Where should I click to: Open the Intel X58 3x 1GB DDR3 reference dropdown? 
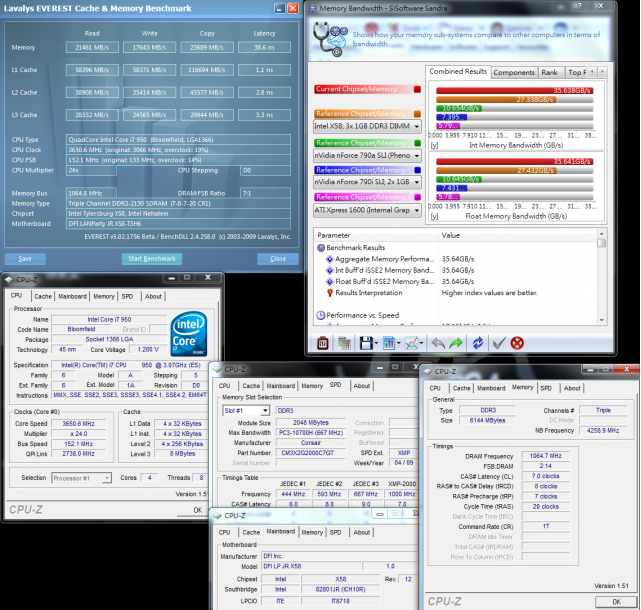pyautogui.click(x=417, y=126)
